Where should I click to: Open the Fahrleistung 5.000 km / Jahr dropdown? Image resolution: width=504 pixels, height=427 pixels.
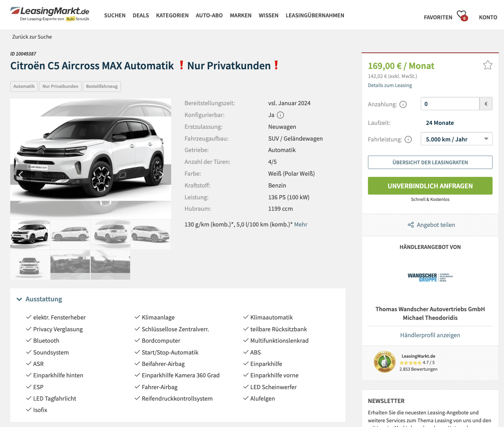coord(456,139)
